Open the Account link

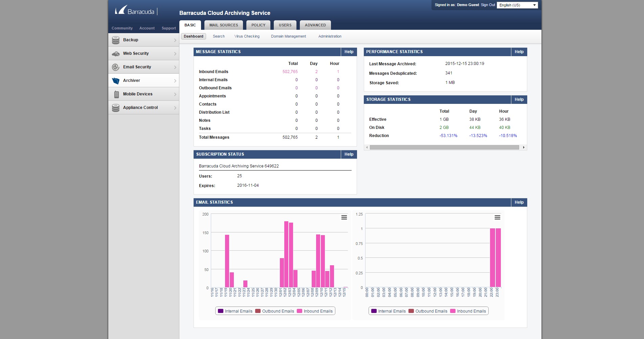click(x=147, y=28)
